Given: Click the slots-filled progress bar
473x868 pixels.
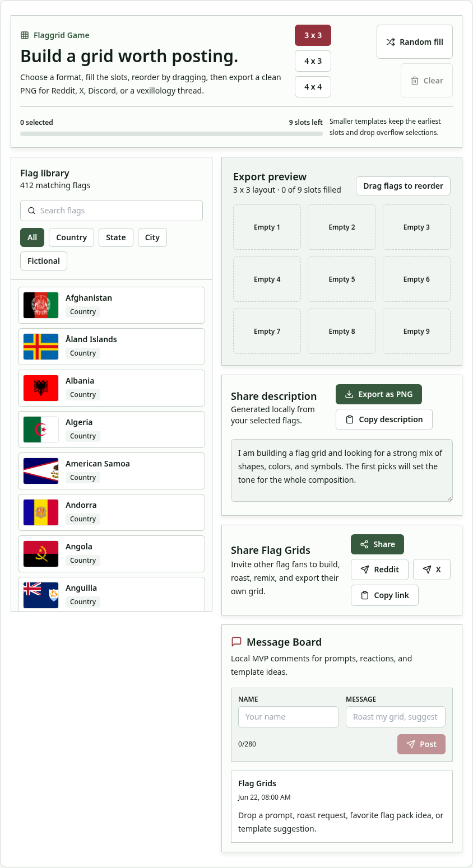Looking at the screenshot, I should tap(171, 134).
